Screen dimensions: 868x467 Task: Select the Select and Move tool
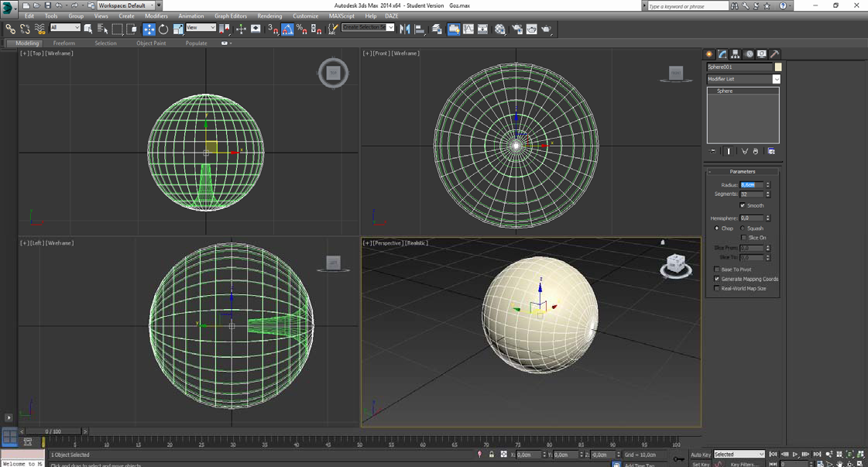pyautogui.click(x=149, y=29)
